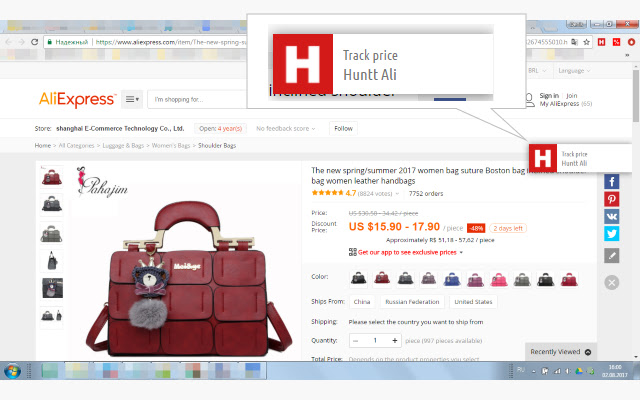Open the AliExpress categories hamburger menu
640x400 pixels.
pyautogui.click(x=132, y=99)
